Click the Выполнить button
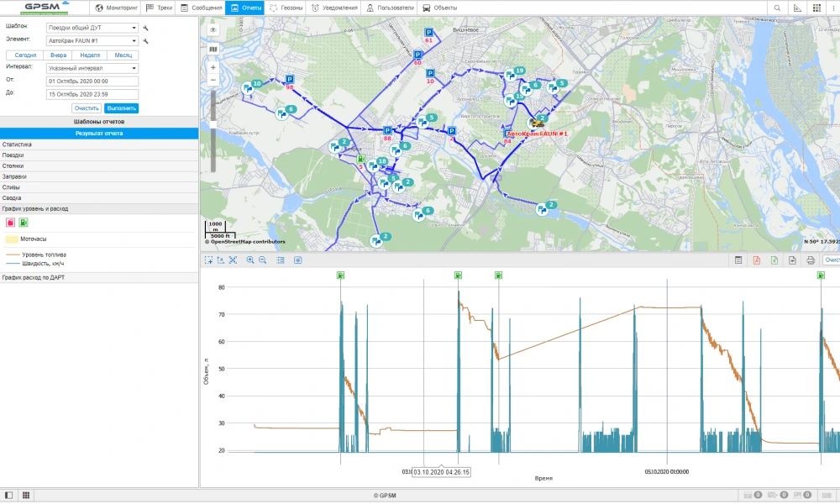The width and height of the screenshot is (840, 504). click(x=121, y=108)
